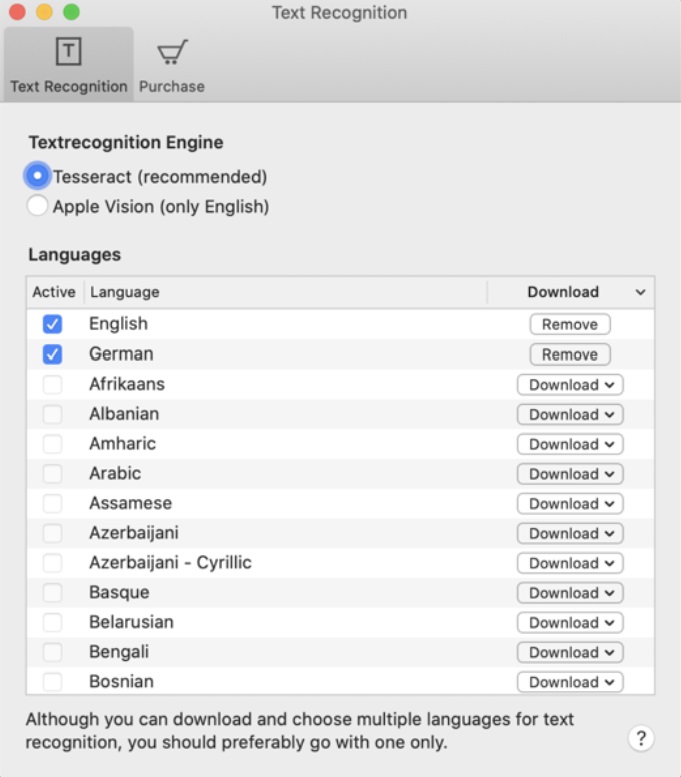Uncheck the German active checkbox

[52, 354]
